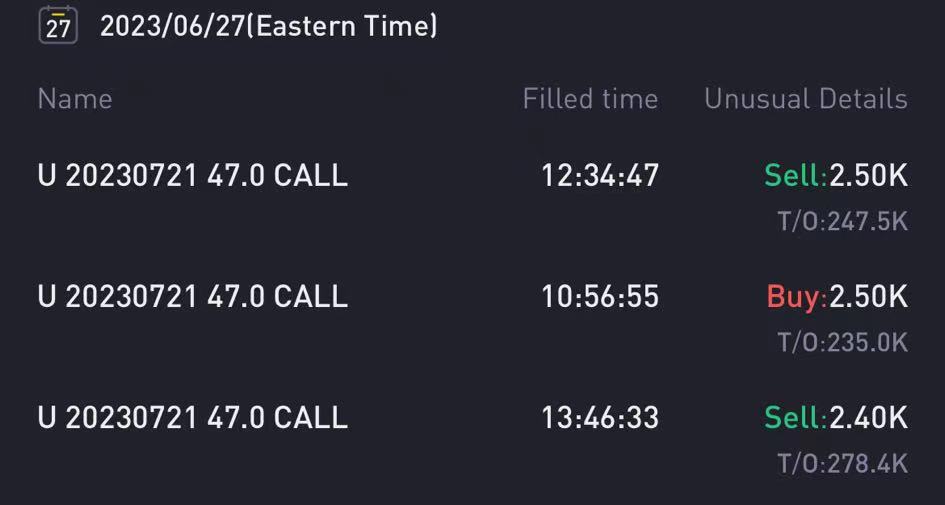945x505 pixels.
Task: Click the 2.50K value next to Buy
Action: click(x=868, y=297)
